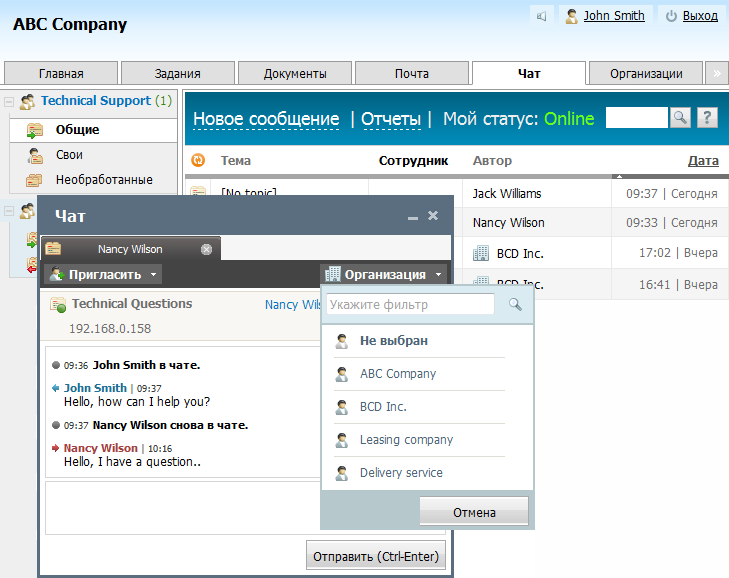Open Документы tab
The width and height of the screenshot is (729, 578).
[295, 73]
